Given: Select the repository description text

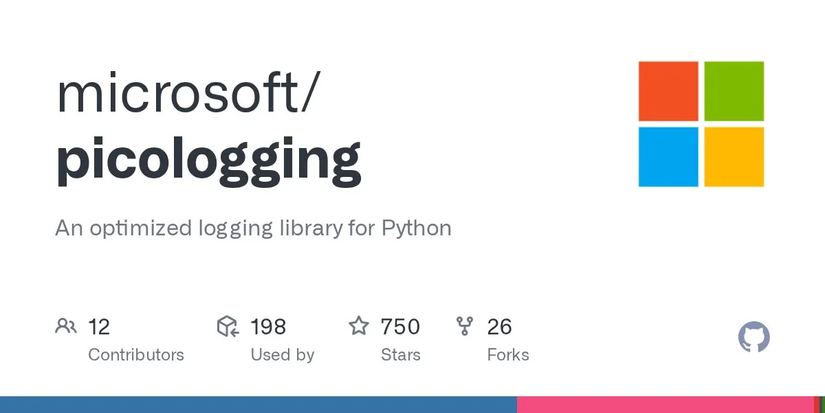Looking at the screenshot, I should point(253,228).
